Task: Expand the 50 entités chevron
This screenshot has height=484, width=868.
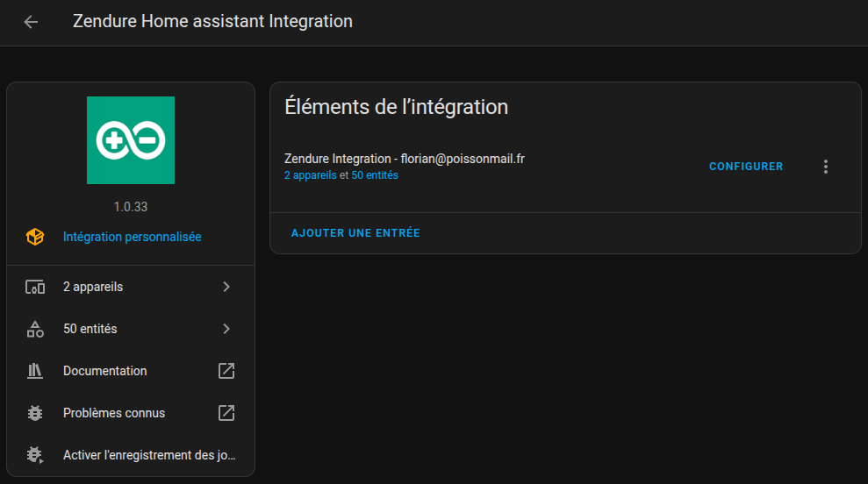Action: [226, 329]
